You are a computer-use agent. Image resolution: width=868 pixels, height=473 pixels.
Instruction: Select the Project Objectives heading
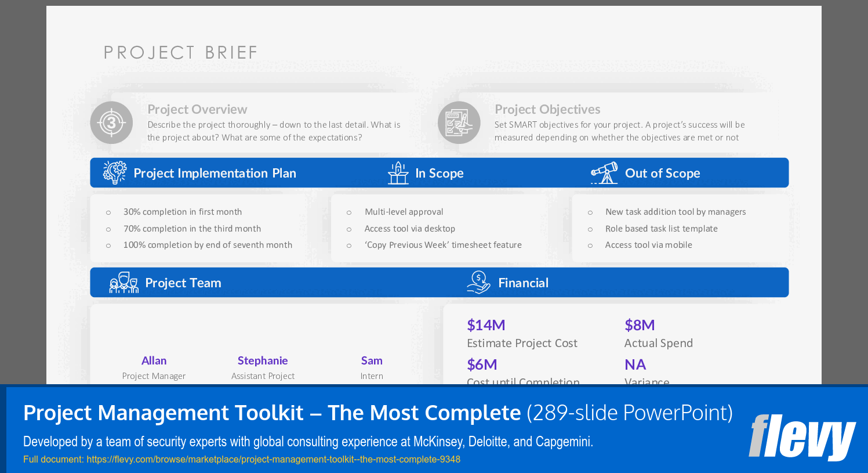tap(547, 109)
